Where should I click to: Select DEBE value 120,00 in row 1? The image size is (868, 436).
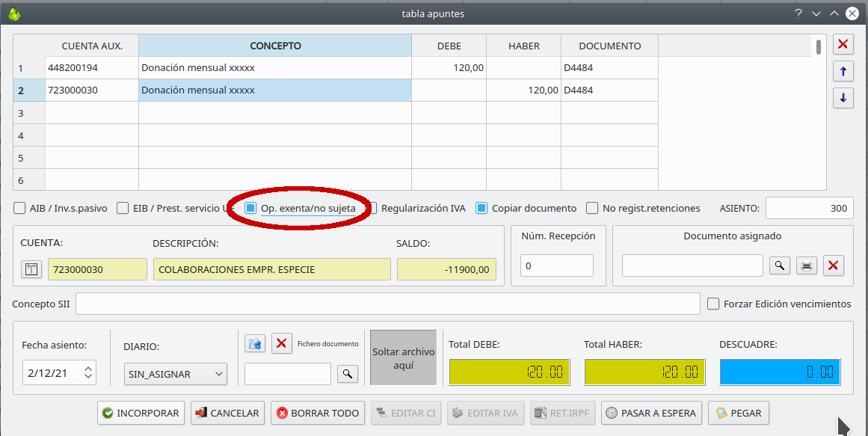449,67
